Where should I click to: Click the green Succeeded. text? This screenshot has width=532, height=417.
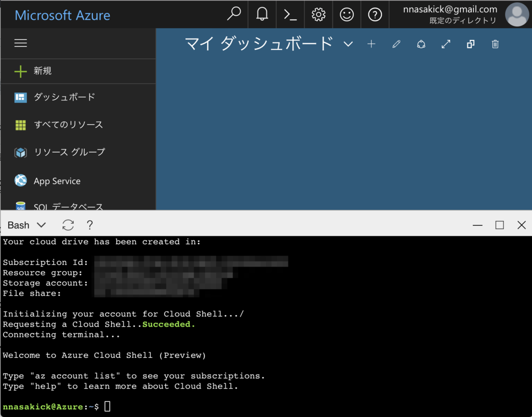tap(169, 324)
